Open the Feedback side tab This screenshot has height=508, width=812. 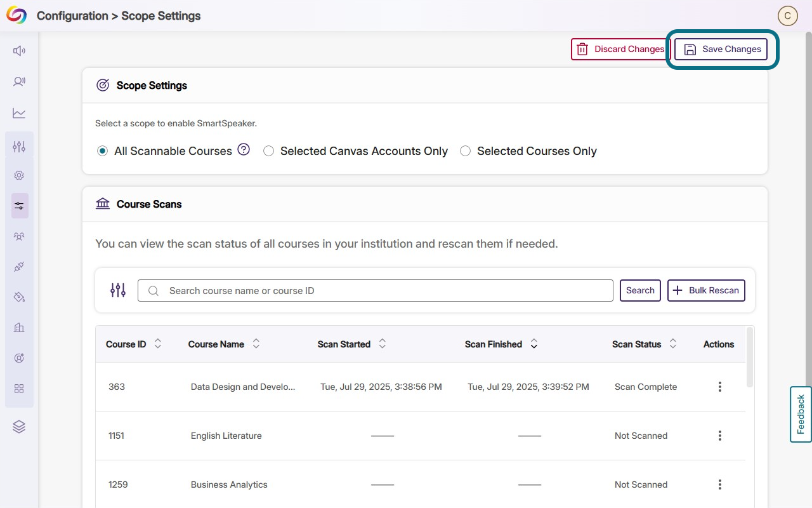801,414
